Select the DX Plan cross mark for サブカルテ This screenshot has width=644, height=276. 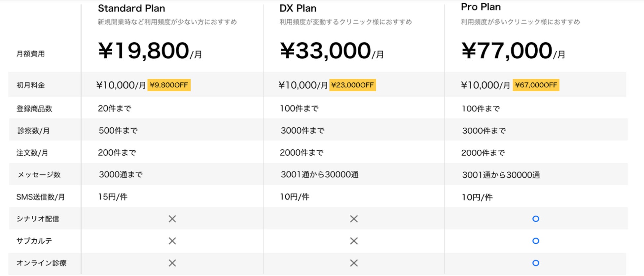pyautogui.click(x=354, y=241)
